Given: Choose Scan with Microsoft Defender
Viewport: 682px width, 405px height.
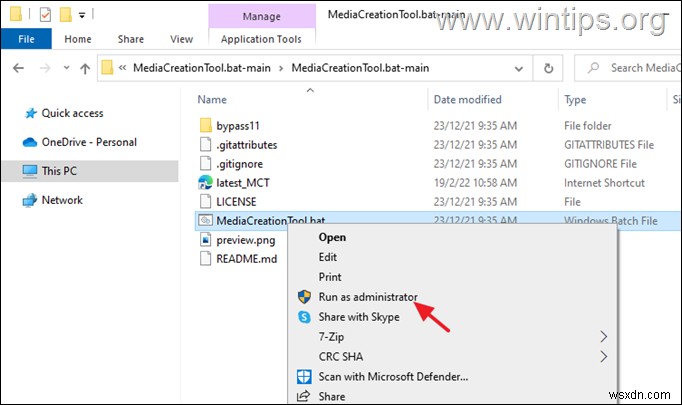Looking at the screenshot, I should (393, 377).
